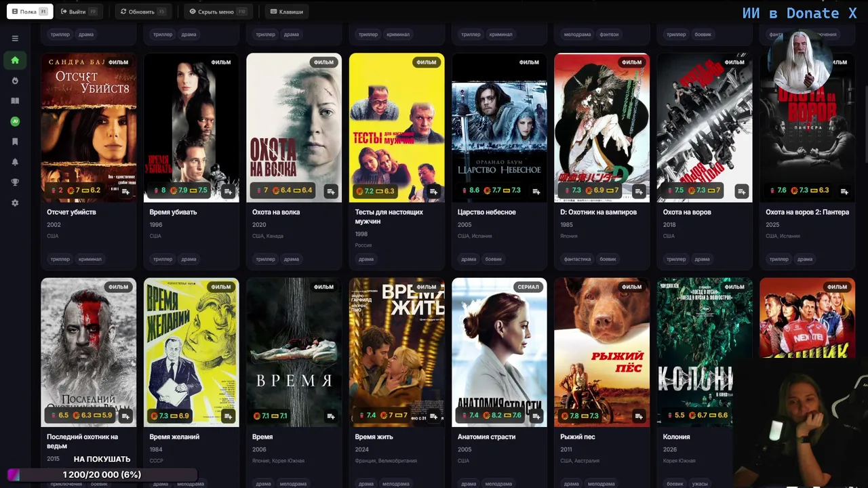Click the 7.8 rating on Рыжий пес

click(x=571, y=415)
